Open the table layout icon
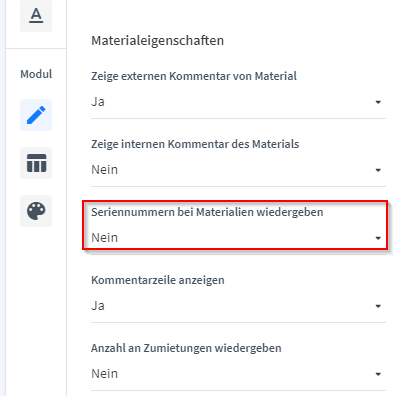401x396 pixels. [x=36, y=163]
